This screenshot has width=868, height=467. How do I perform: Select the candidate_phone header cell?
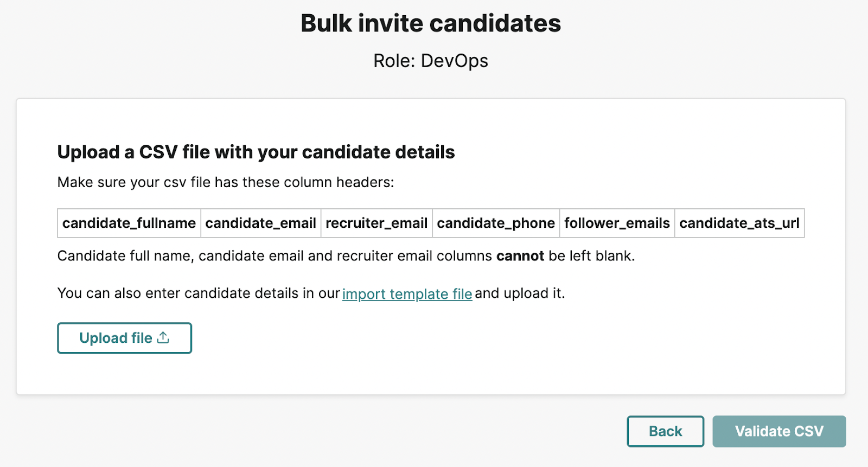[496, 223]
